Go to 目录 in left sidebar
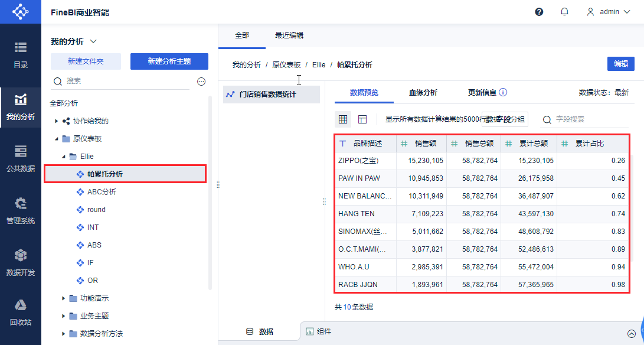This screenshot has width=644, height=345. (x=21, y=55)
